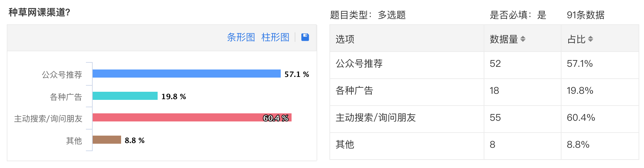Viewport: 644px width, 168px height.
Task: Click the brown 其他 bar
Action: click(107, 140)
